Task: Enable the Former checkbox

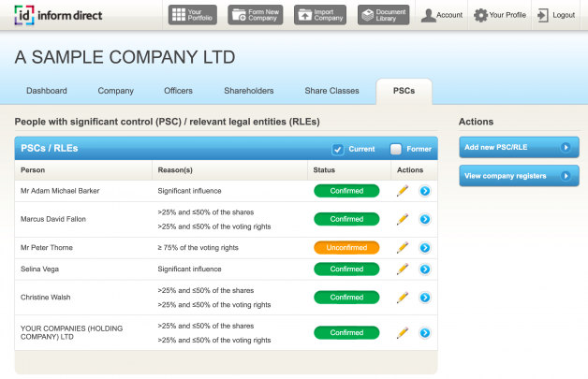Action: coord(396,149)
